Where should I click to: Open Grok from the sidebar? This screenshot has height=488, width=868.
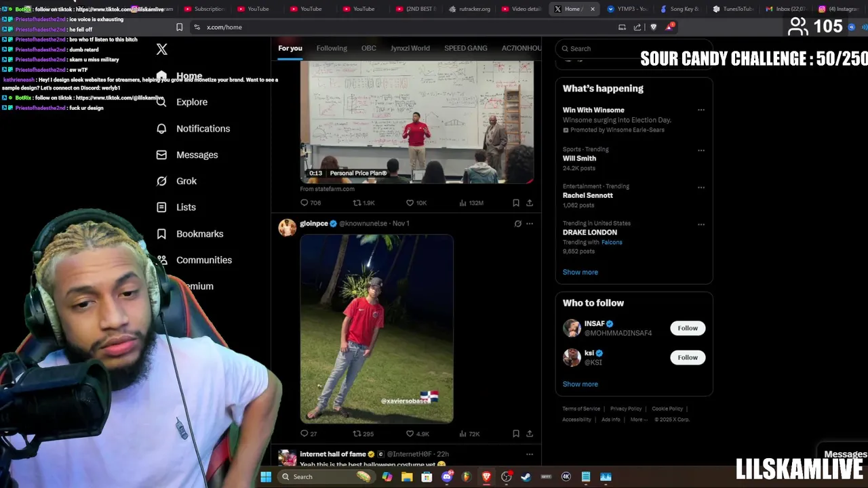(x=176, y=181)
